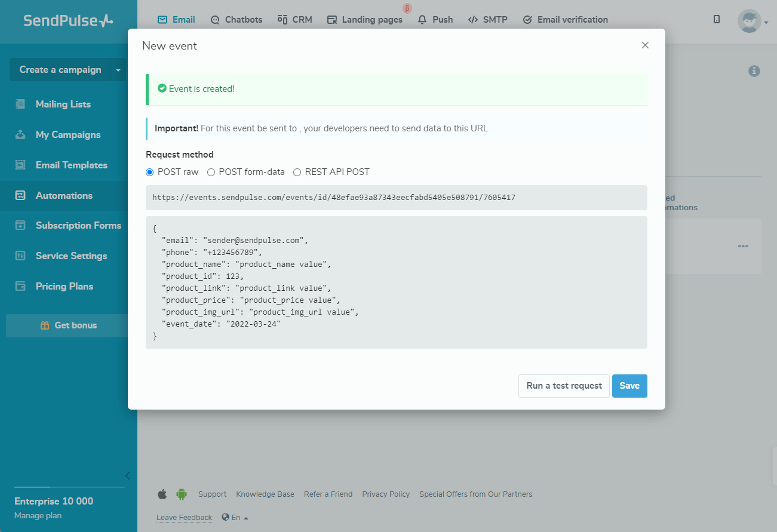
Task: Click the beta badge above Landing pages
Action: (407, 8)
